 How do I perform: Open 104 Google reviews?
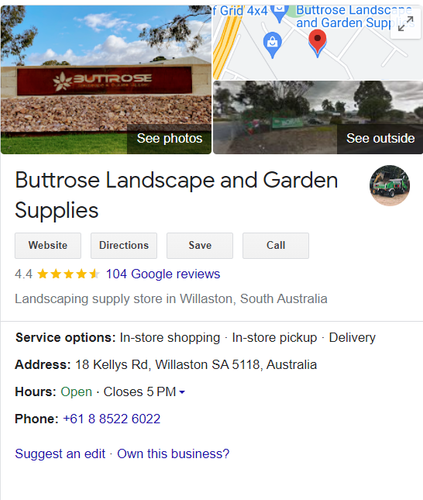163,274
